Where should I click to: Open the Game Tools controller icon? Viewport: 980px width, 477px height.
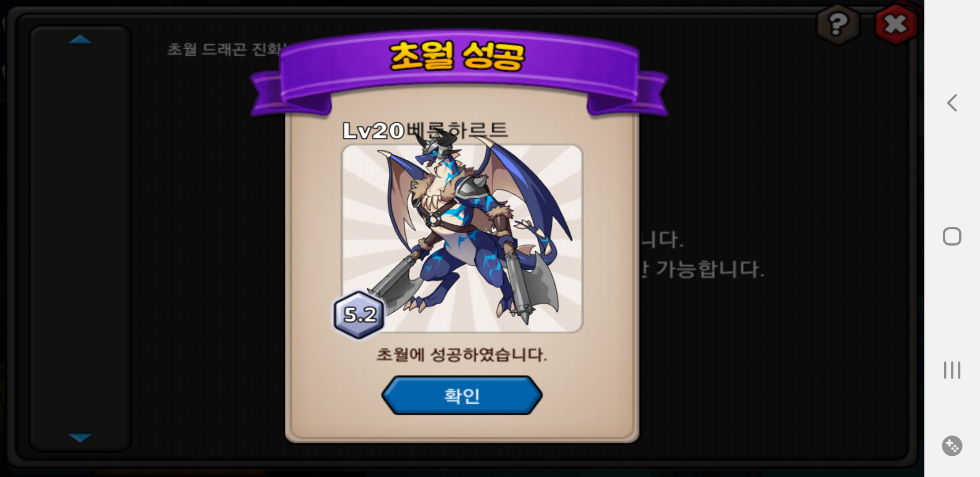tap(952, 446)
